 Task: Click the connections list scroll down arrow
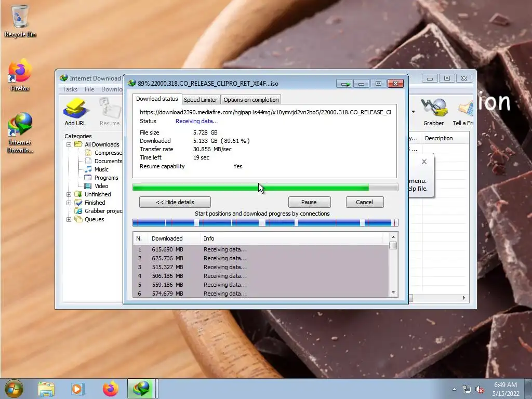pos(393,292)
